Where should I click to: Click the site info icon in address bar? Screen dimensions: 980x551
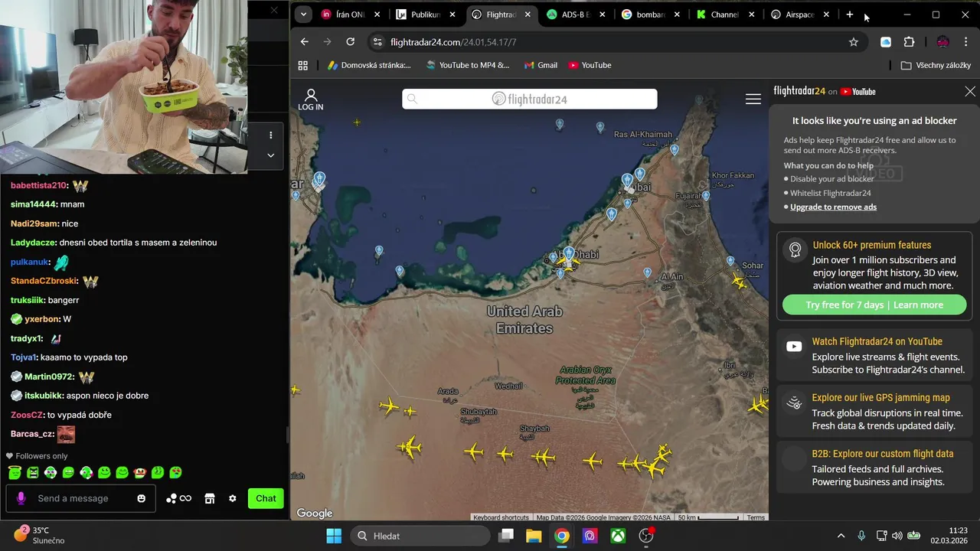[376, 42]
